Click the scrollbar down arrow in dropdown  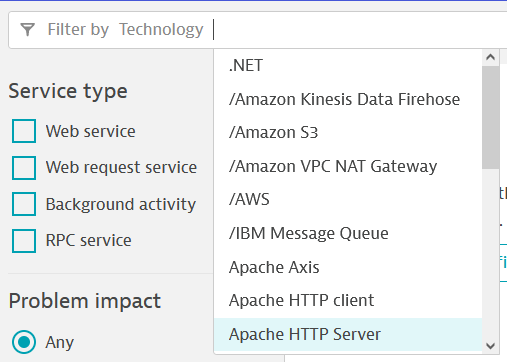[490, 346]
